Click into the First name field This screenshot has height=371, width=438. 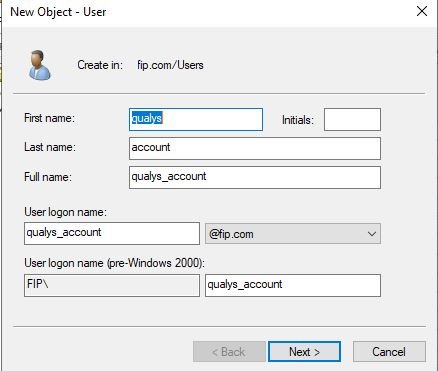pyautogui.click(x=196, y=119)
